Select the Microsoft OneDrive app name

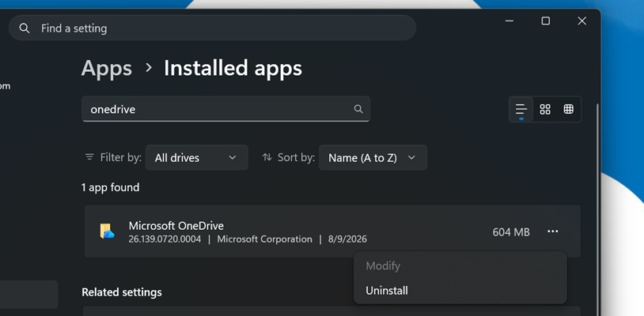click(176, 225)
